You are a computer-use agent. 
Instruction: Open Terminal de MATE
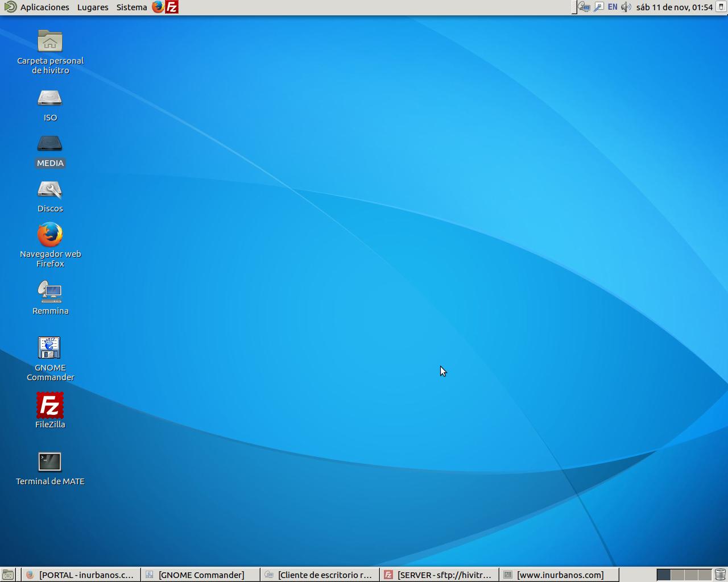point(50,462)
